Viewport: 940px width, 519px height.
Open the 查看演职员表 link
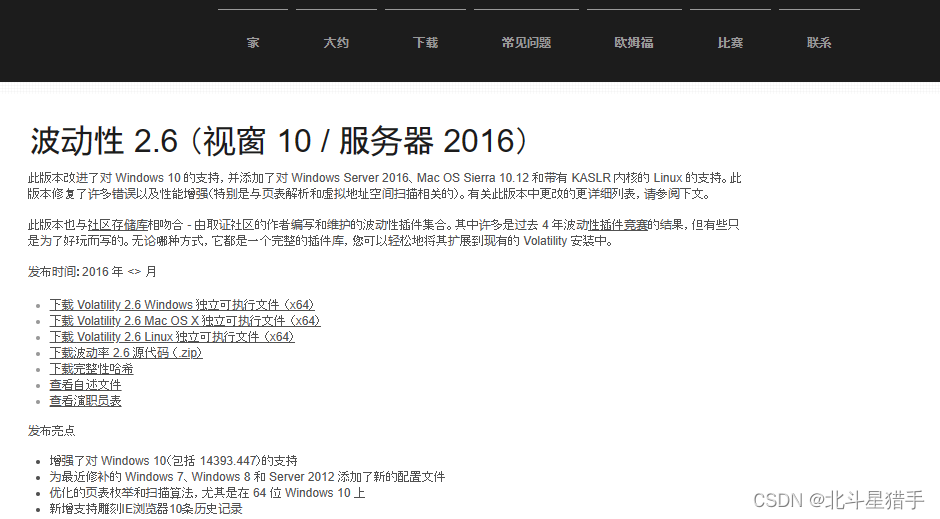click(x=85, y=401)
